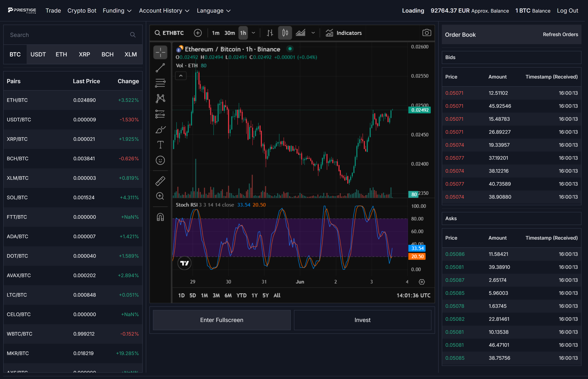Set the interval to 30m
This screenshot has height=379, width=588.
(x=229, y=33)
